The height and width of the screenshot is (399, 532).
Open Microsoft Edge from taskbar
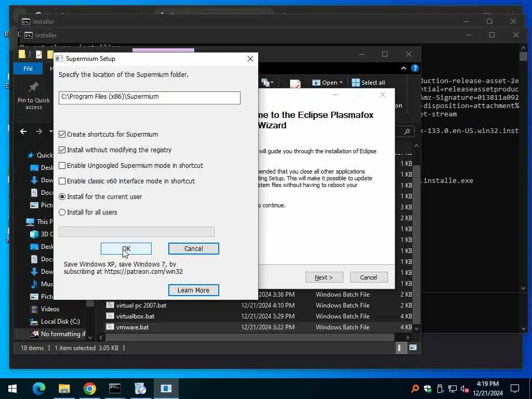pos(38,389)
